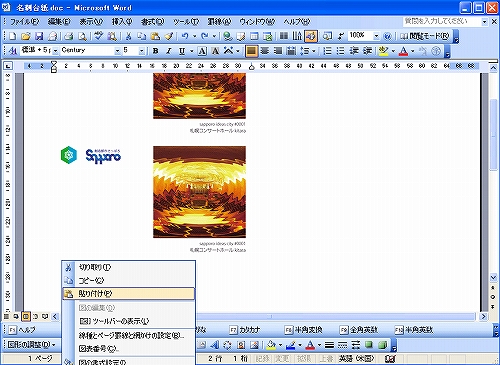Toggle underline formatting
The width and height of the screenshot is (500, 365).
(x=182, y=51)
